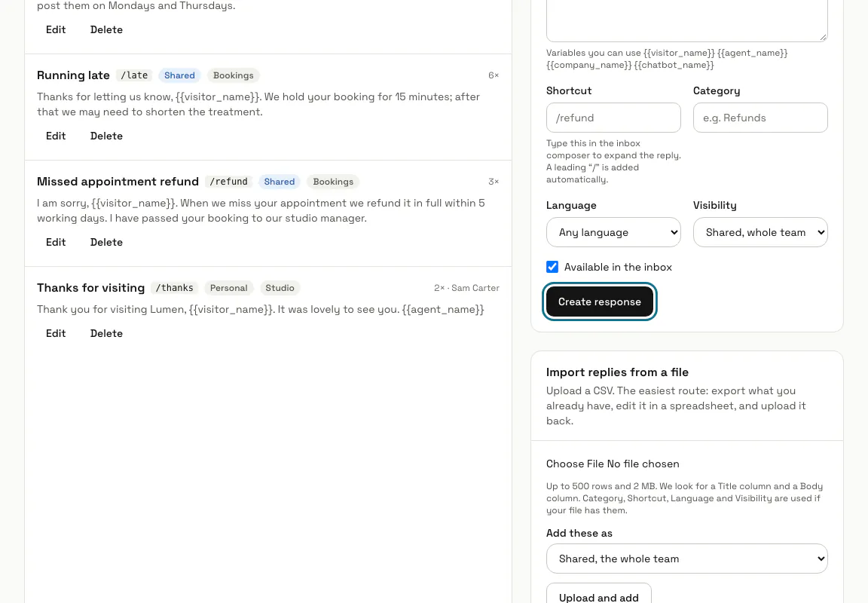The height and width of the screenshot is (603, 868).
Task: Click the Personal badge on Thanks for visiting
Action: 228,288
